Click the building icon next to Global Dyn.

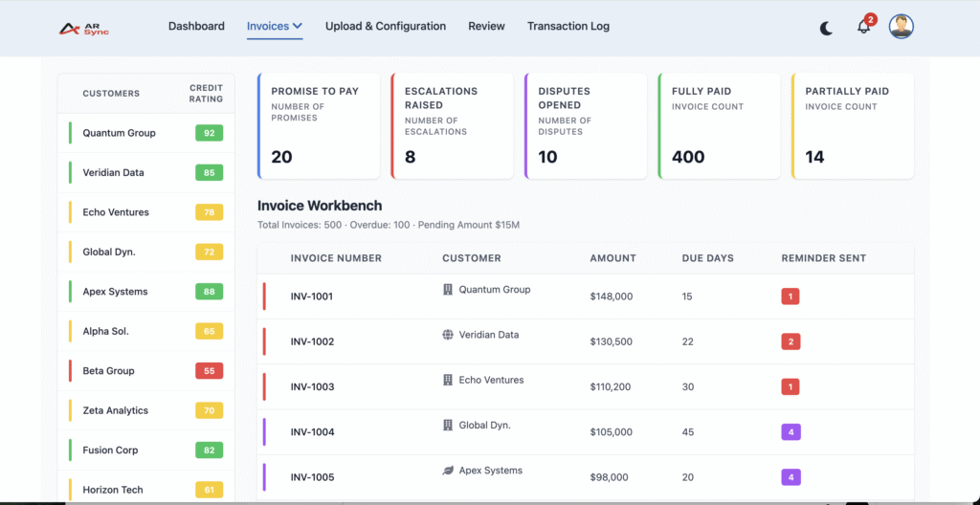pos(448,425)
